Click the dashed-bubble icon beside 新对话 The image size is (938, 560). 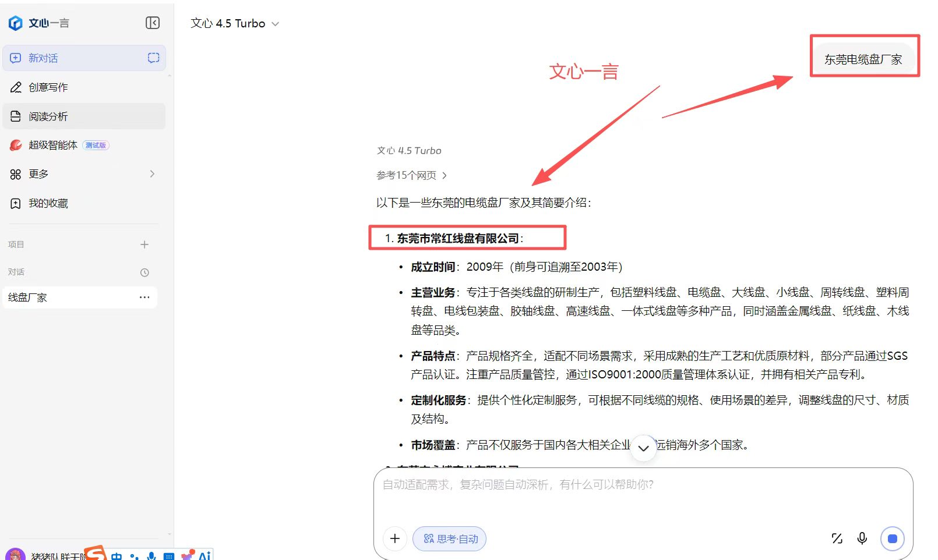point(153,58)
